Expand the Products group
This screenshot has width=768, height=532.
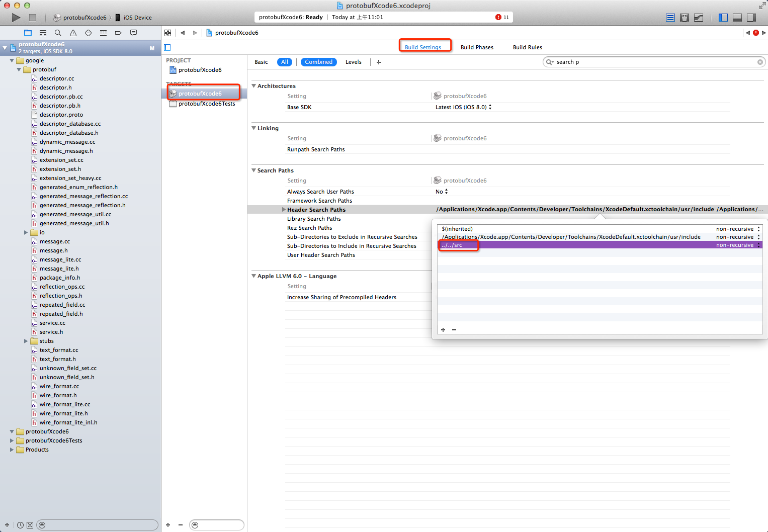point(12,450)
